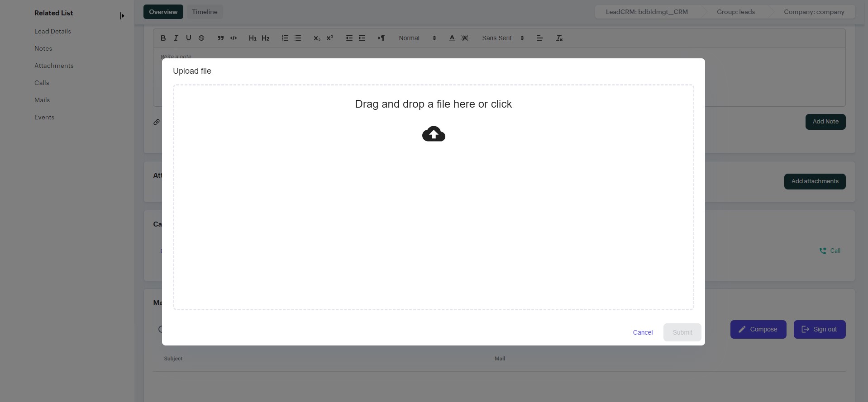Insert a blockquote in the note
This screenshot has width=868, height=402.
(220, 38)
